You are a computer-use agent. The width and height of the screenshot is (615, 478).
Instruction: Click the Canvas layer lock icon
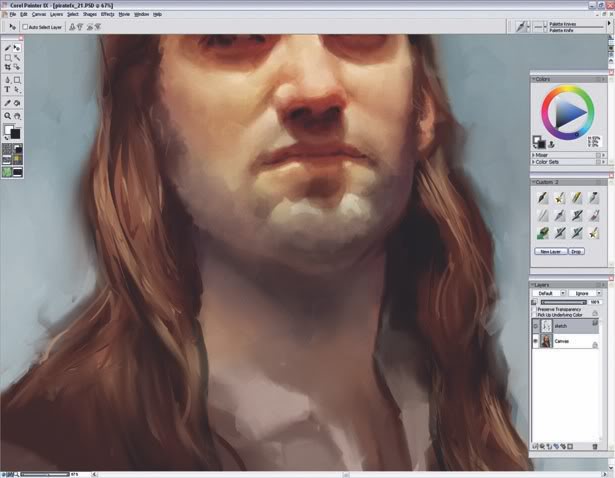click(x=595, y=345)
